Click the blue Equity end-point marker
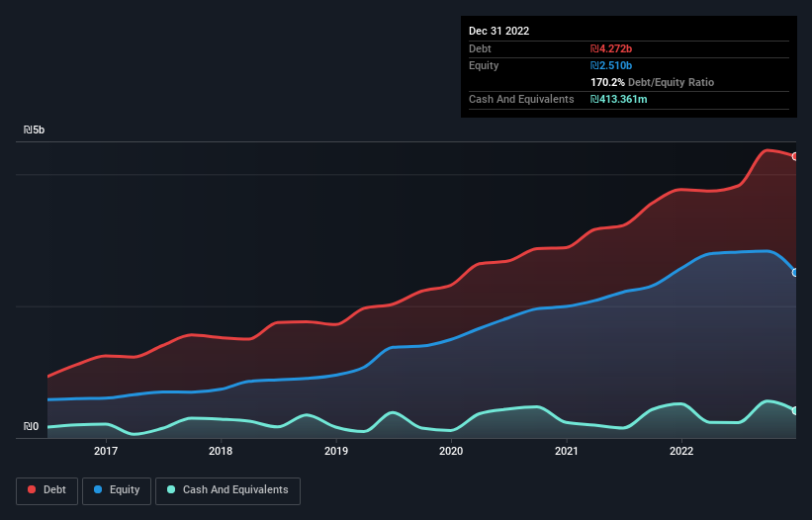The width and height of the screenshot is (812, 520). 795,273
